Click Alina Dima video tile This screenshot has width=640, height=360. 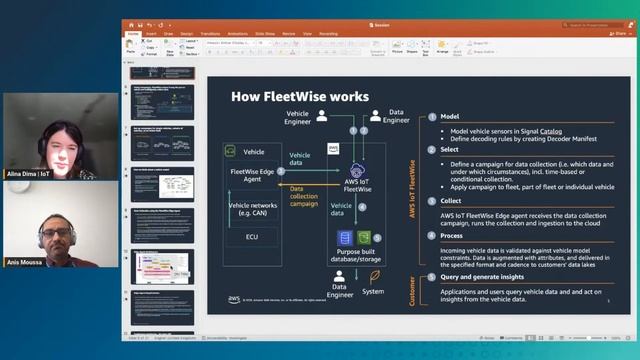click(x=61, y=136)
